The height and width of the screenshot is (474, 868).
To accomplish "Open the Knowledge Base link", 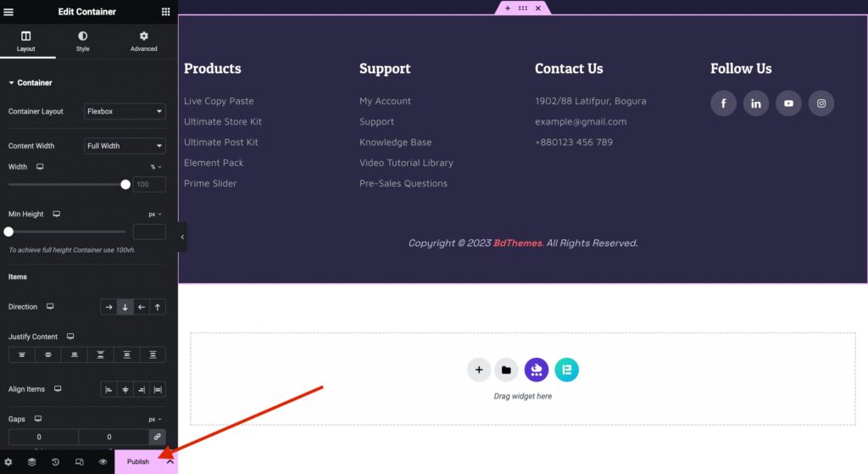I will (395, 142).
